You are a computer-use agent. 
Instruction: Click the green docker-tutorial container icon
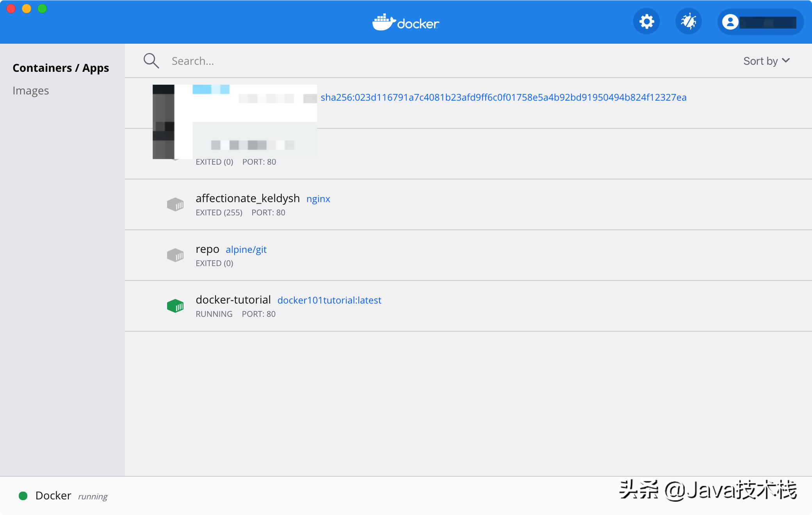tap(175, 305)
